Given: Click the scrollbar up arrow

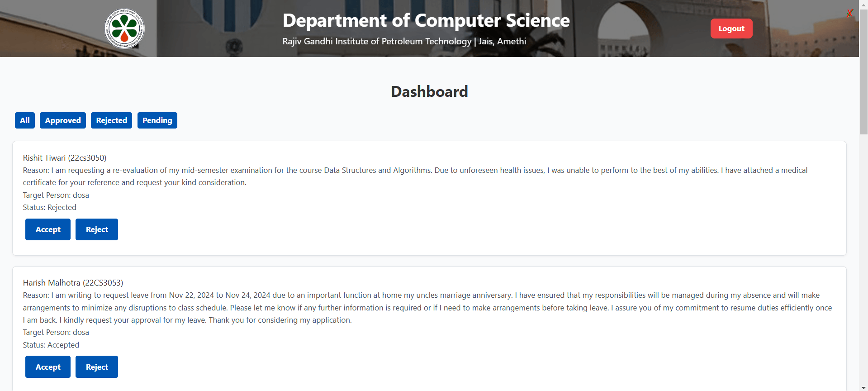Looking at the screenshot, I should click(863, 4).
